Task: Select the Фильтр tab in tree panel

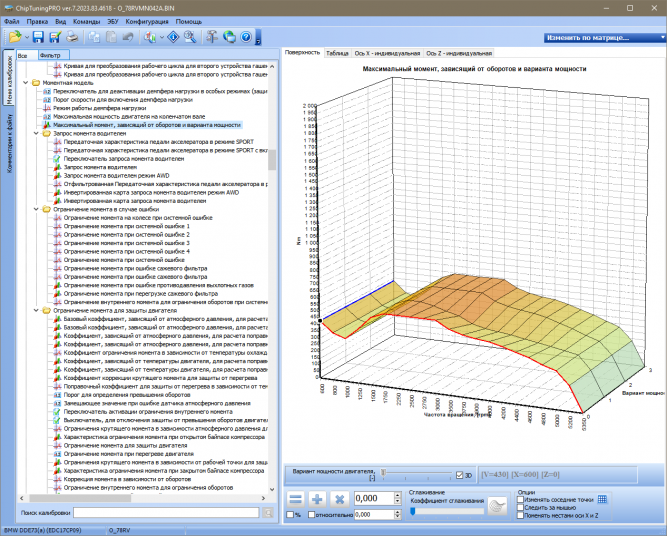Action: point(53,55)
